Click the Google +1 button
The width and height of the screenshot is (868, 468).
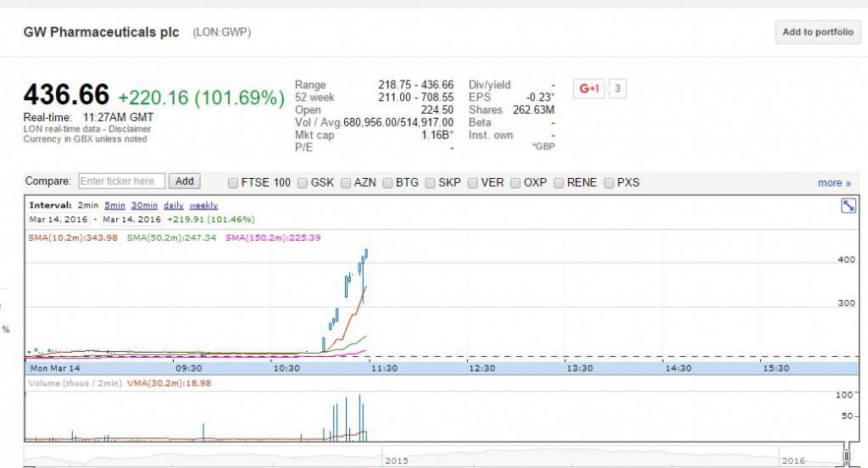point(589,87)
